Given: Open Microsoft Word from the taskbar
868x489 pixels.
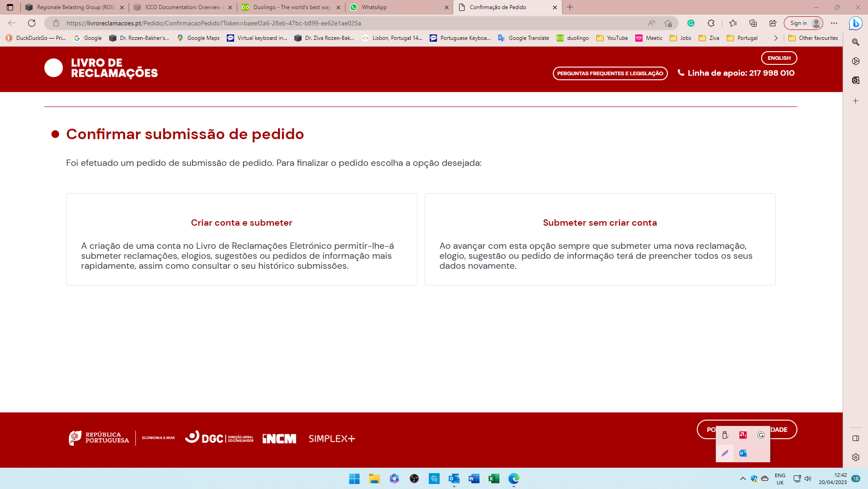Looking at the screenshot, I should click(474, 479).
